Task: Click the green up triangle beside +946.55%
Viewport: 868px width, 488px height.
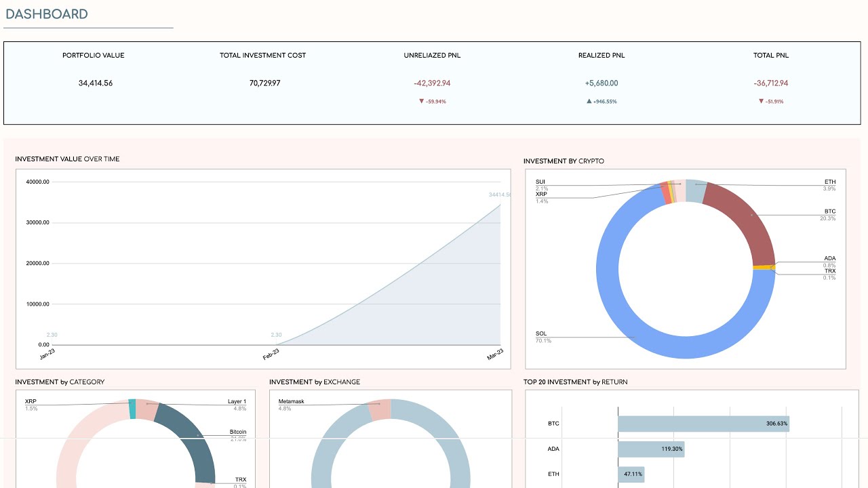Action: tap(589, 102)
